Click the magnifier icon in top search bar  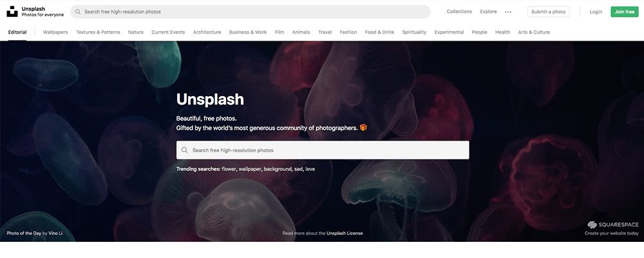click(78, 12)
